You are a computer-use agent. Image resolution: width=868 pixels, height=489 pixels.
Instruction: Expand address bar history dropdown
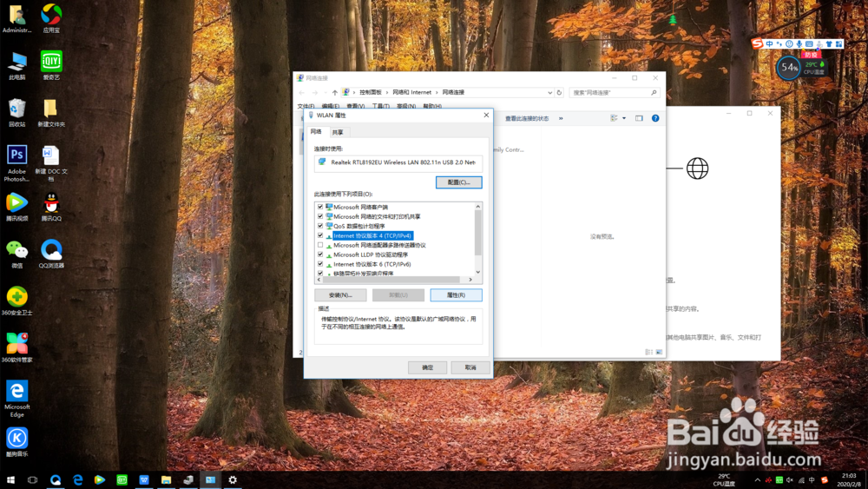[549, 92]
